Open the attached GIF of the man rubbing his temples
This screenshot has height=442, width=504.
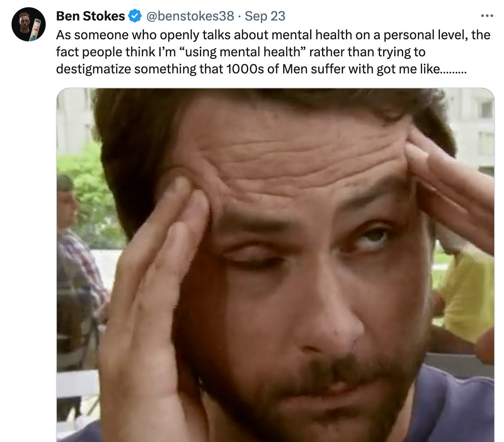(x=275, y=265)
